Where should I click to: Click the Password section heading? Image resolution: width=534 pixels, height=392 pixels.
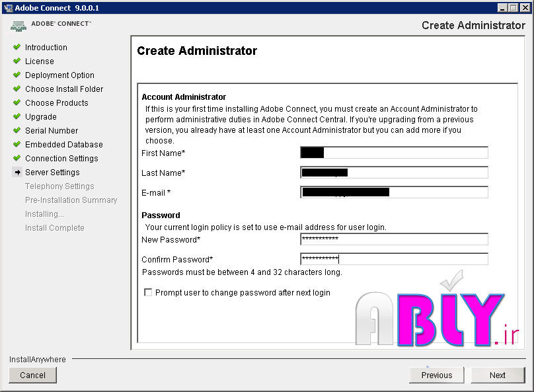161,216
